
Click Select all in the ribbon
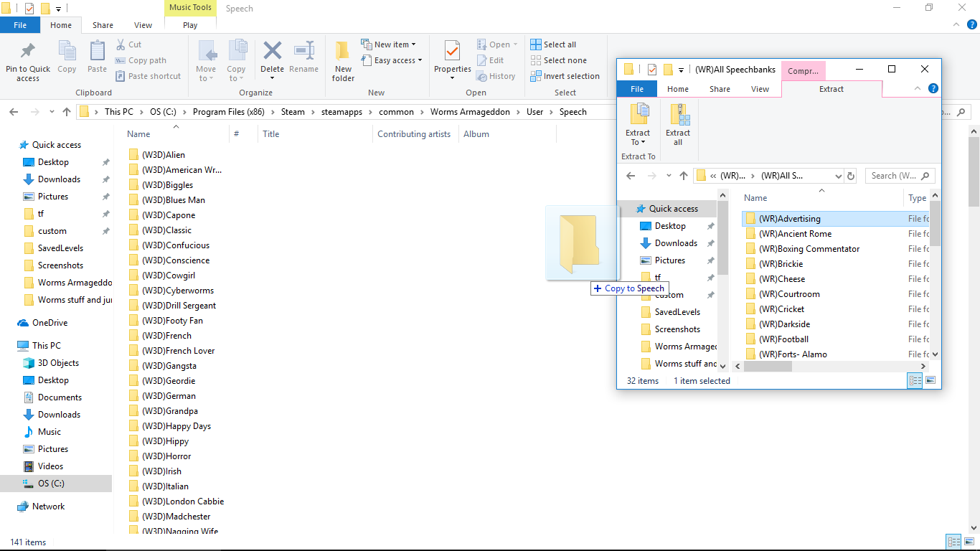553,44
